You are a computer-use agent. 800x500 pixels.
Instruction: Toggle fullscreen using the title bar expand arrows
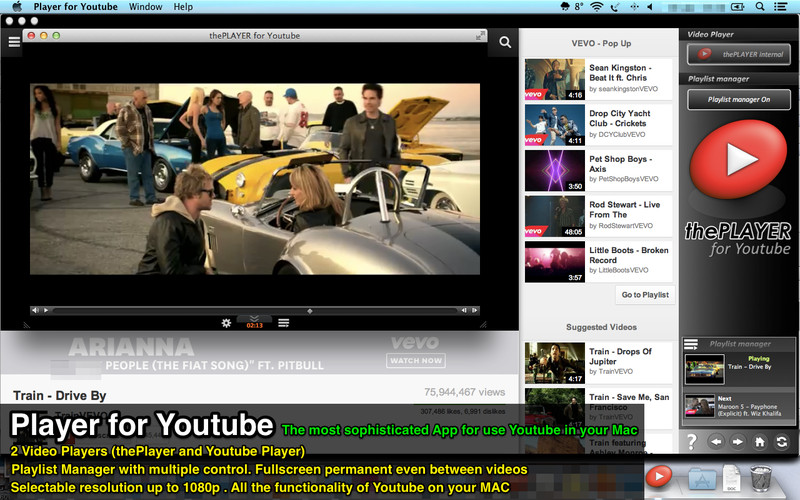pyautogui.click(x=480, y=36)
